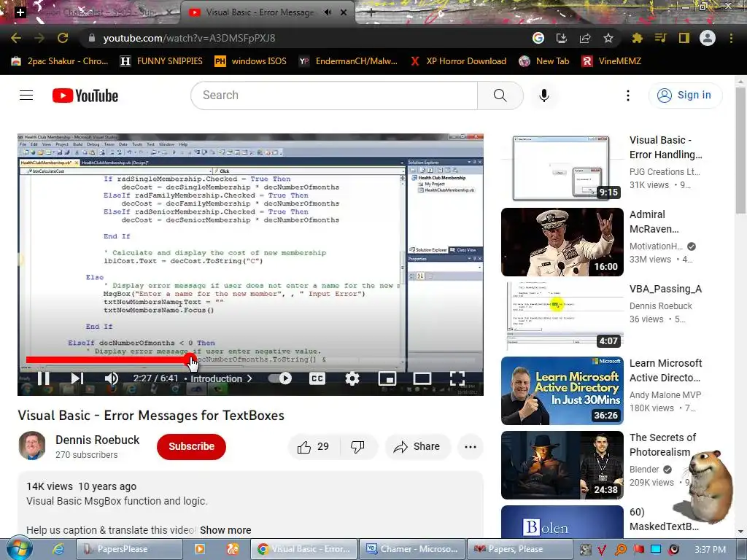This screenshot has width=747, height=560.
Task: Search by voice with the microphone
Action: (x=544, y=96)
